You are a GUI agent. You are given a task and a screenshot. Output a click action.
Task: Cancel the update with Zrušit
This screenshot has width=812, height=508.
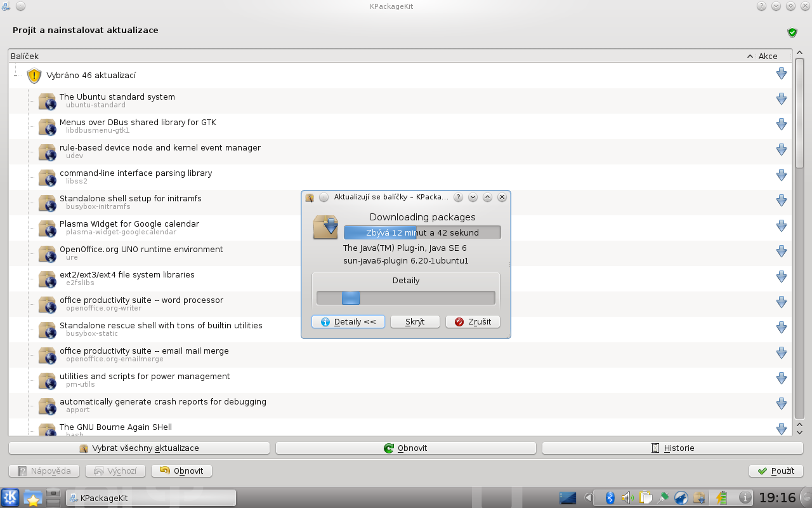coord(473,322)
